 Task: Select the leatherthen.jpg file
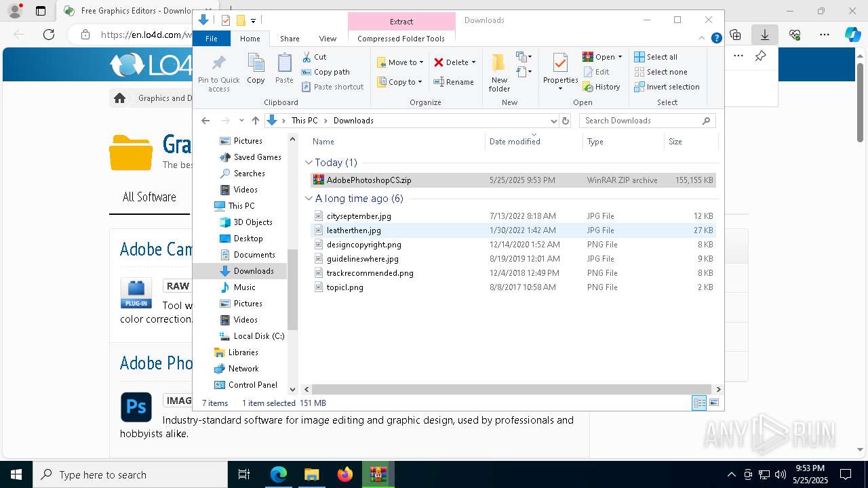pyautogui.click(x=513, y=230)
